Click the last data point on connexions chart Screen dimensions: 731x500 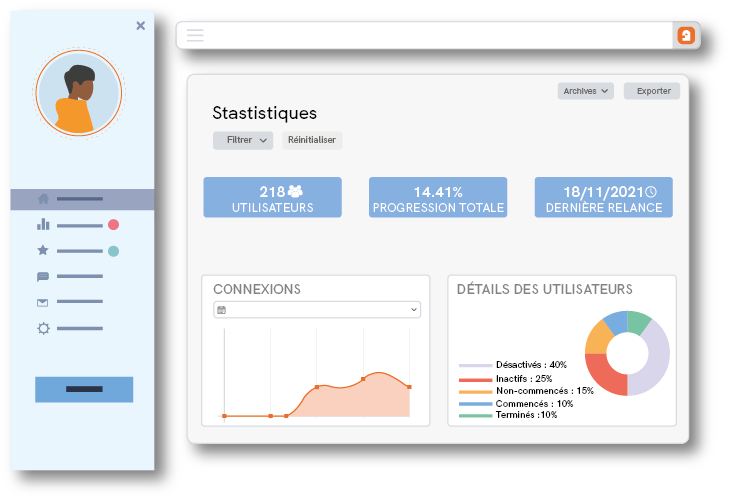(409, 387)
